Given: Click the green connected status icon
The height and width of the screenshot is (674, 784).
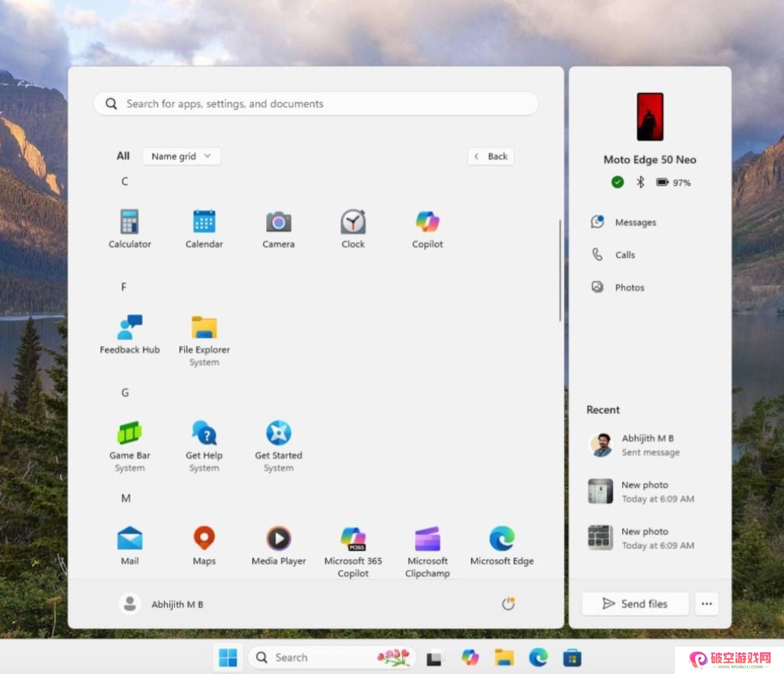Looking at the screenshot, I should pos(617,182).
